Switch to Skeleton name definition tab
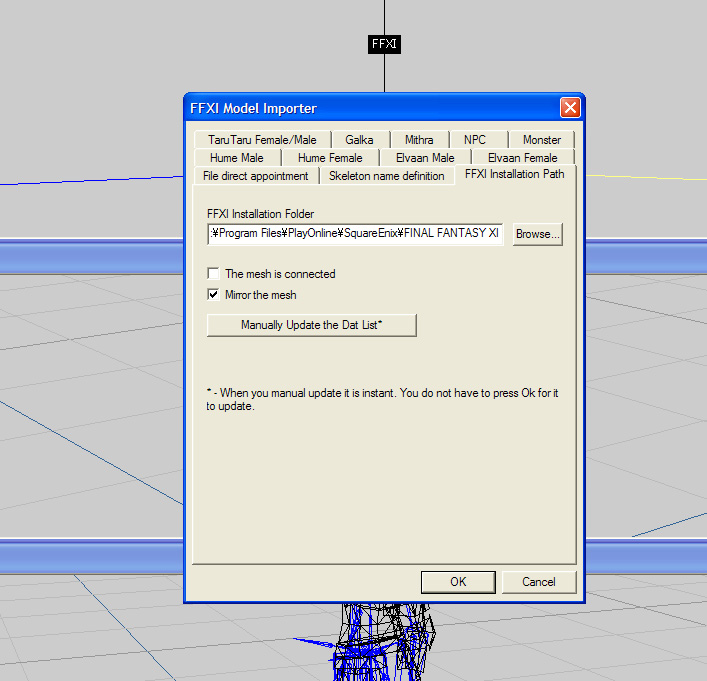 pyautogui.click(x=387, y=176)
